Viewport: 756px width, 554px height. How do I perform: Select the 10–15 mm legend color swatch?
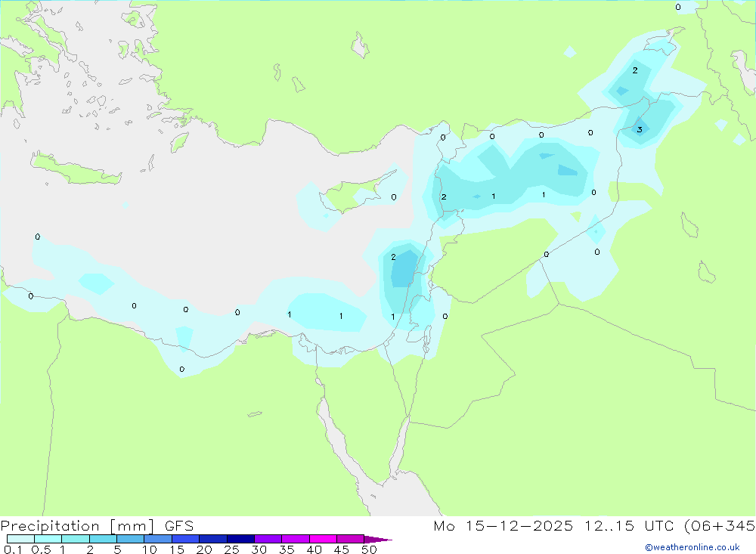coord(158,539)
